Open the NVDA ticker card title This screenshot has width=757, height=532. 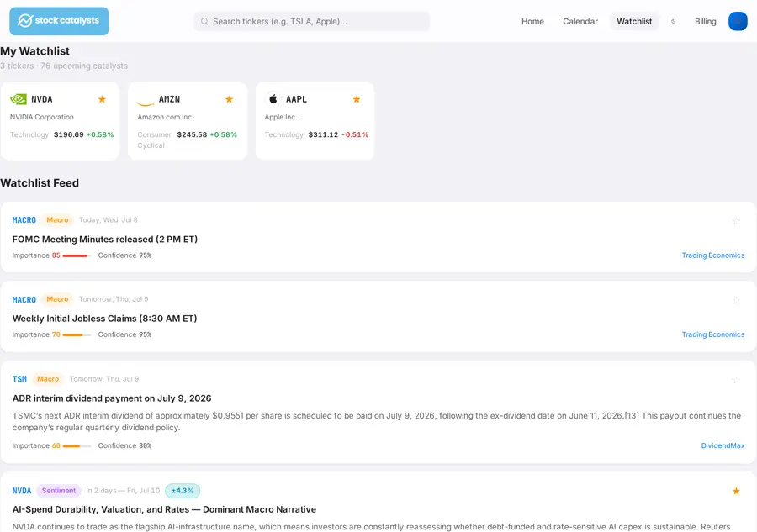tap(41, 99)
